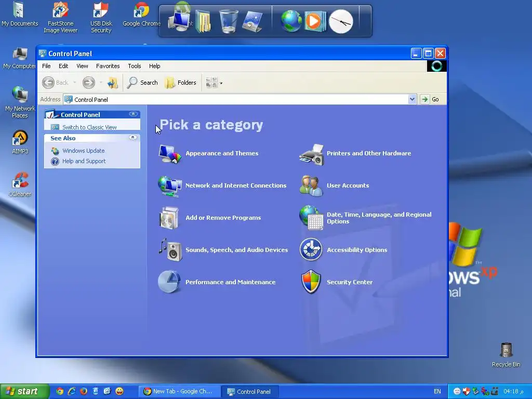Open Firefox from quick launch bar
The height and width of the screenshot is (399, 532).
84,391
